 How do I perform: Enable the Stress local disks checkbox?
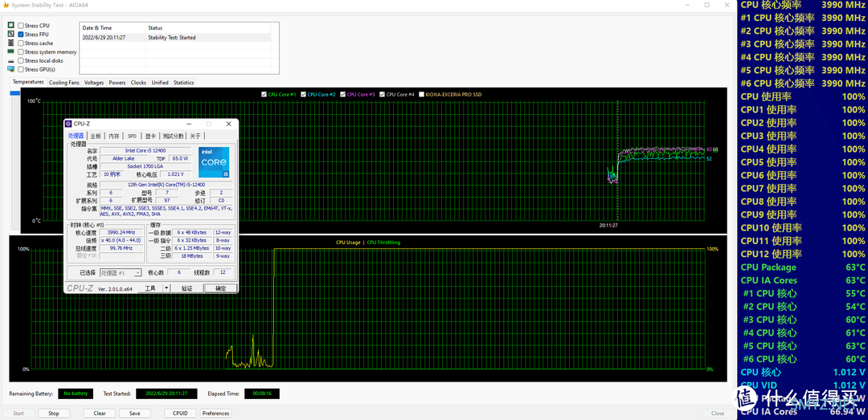click(x=21, y=60)
